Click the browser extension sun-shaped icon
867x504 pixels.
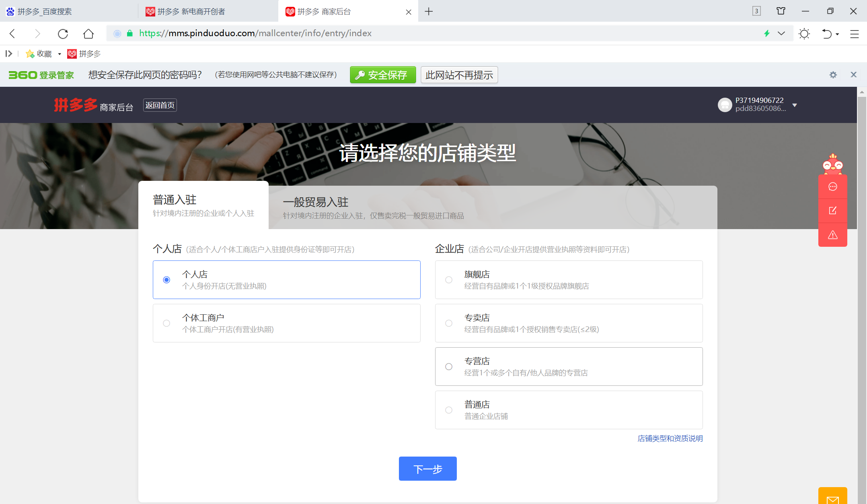click(804, 34)
